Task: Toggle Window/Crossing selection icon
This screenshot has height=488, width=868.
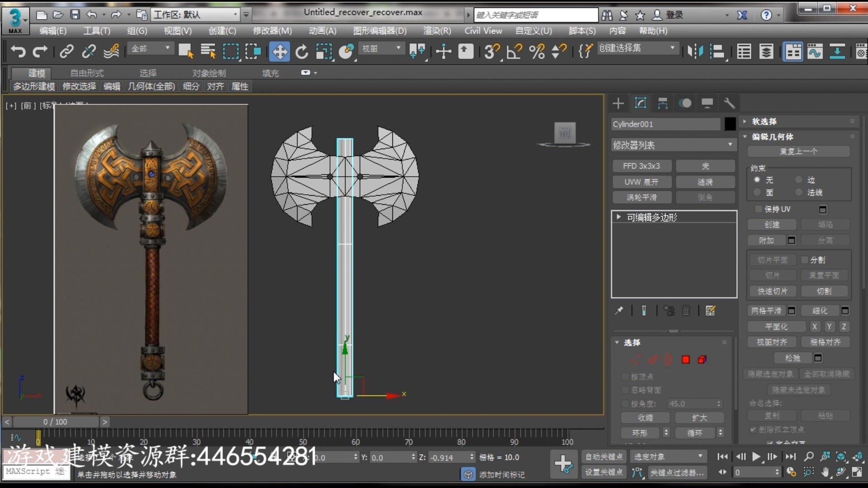Action: (x=253, y=51)
